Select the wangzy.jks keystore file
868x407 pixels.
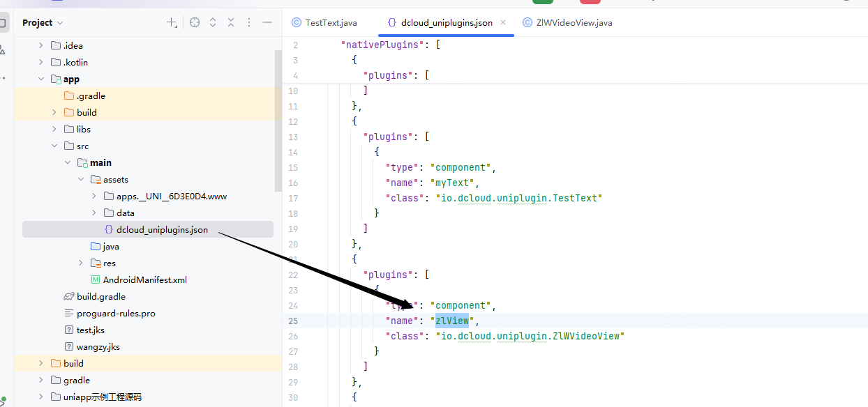tap(98, 347)
